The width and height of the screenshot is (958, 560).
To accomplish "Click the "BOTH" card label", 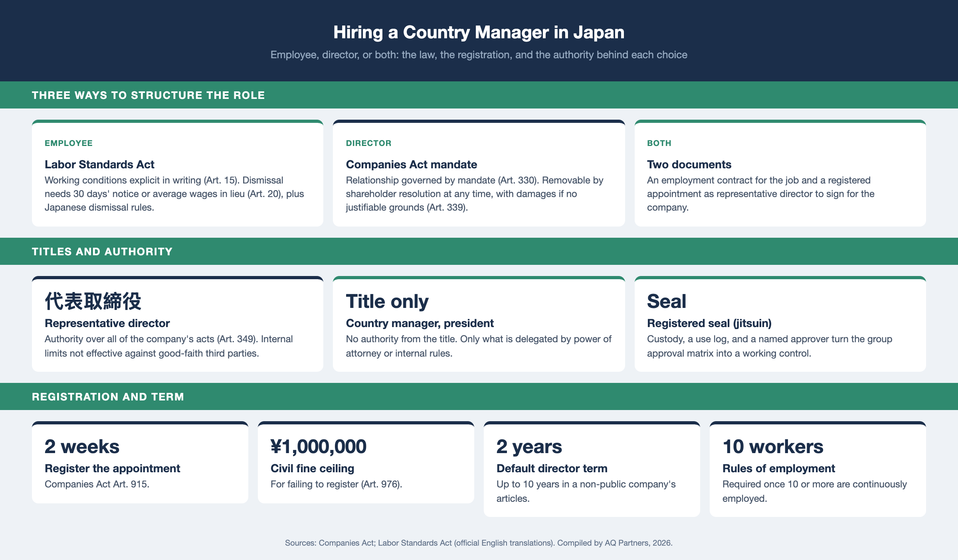I will pos(659,143).
